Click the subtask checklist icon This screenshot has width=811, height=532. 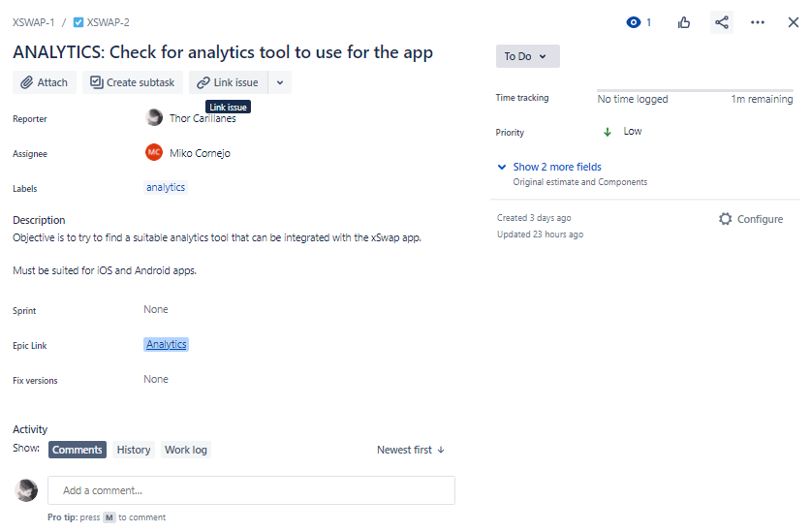97,81
